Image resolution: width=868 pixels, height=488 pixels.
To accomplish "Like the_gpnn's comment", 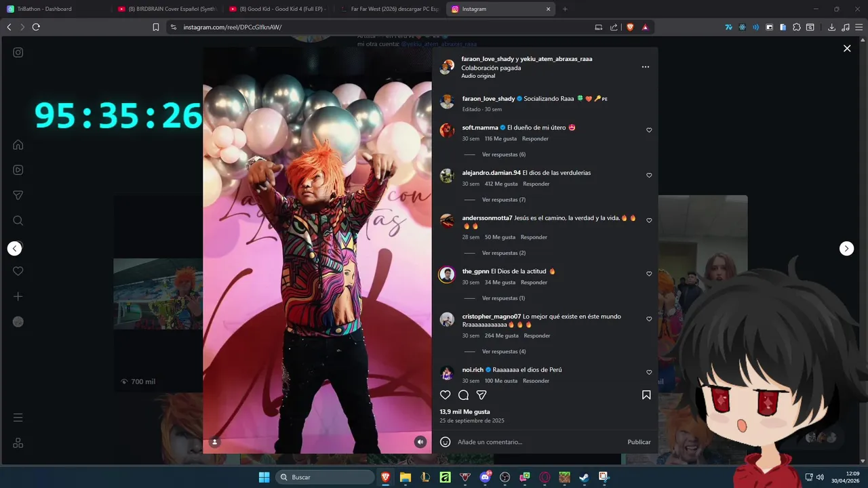I will pos(649,274).
